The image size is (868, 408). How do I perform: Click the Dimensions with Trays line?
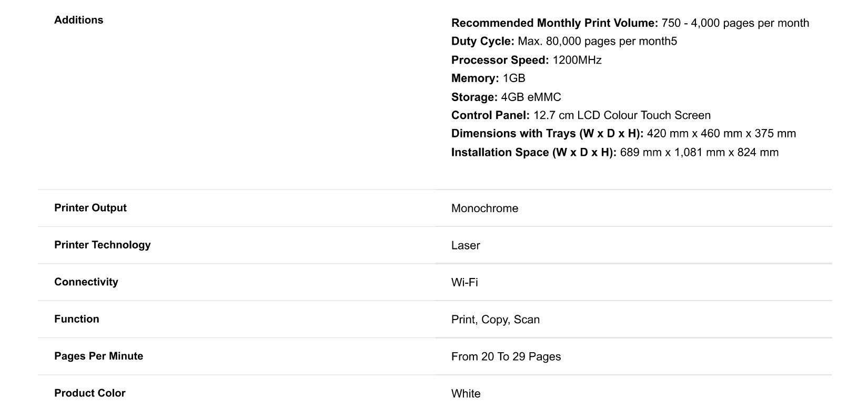coord(623,134)
